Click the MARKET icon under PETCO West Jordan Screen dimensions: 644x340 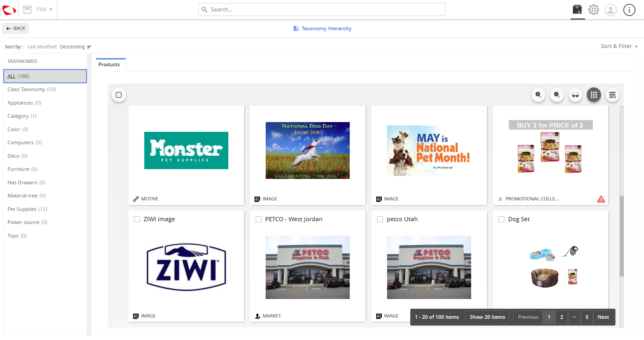[x=257, y=316]
